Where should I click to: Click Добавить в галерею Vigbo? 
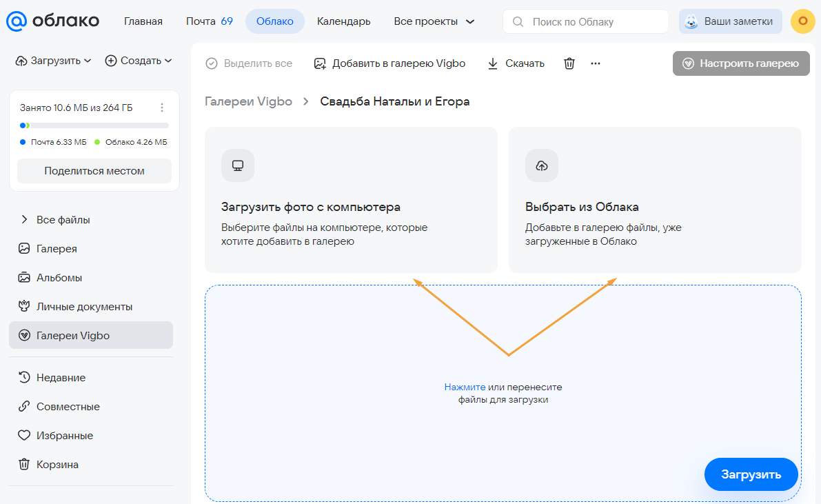point(389,63)
